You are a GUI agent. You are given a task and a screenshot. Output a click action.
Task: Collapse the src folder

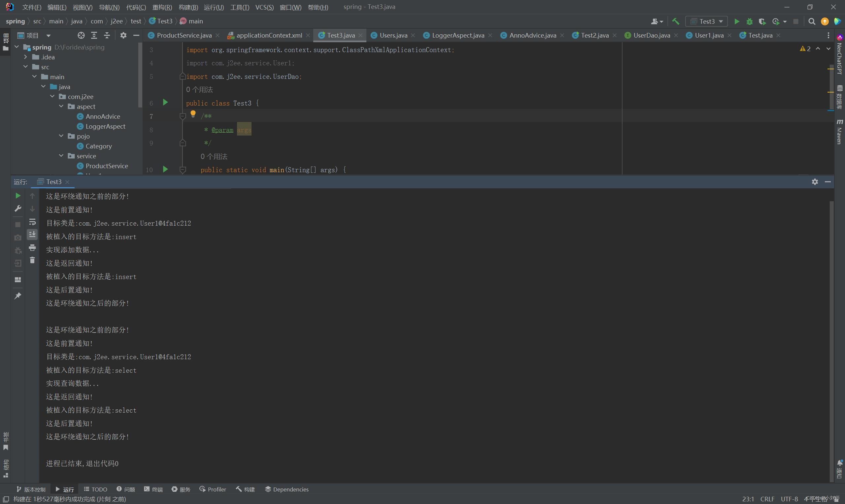pyautogui.click(x=25, y=67)
